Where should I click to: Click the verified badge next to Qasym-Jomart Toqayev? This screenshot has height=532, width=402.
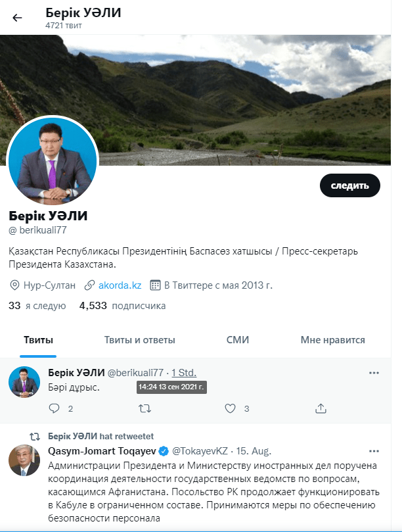click(x=164, y=451)
